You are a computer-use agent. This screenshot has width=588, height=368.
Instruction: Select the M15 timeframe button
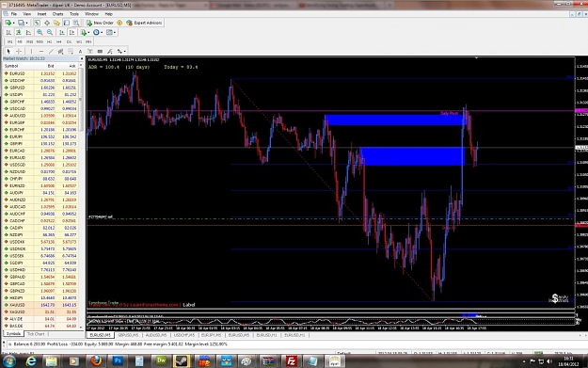pyautogui.click(x=29, y=41)
